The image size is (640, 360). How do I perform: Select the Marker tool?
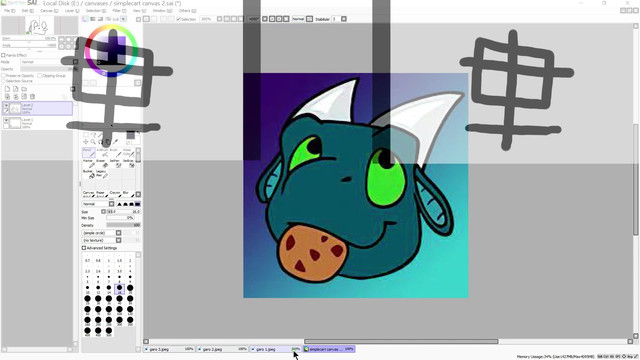tap(89, 164)
